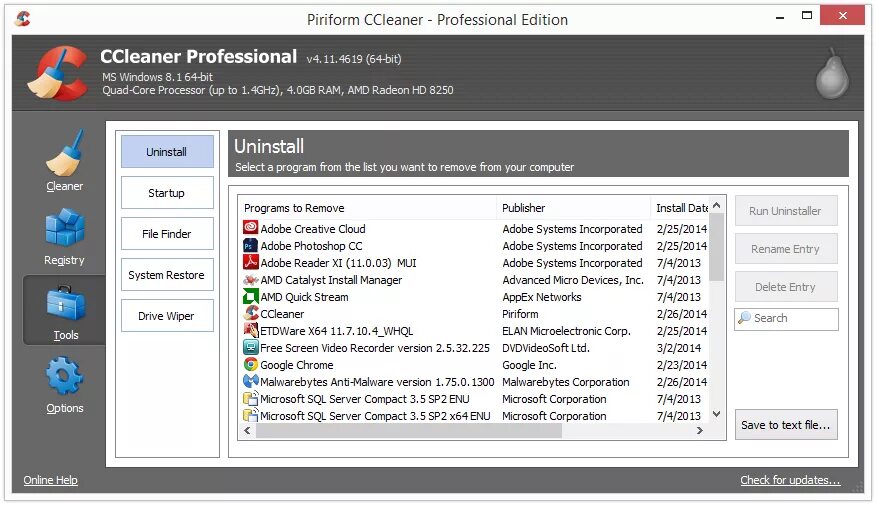Open the System Restore tab
877x505 pixels.
tap(167, 275)
